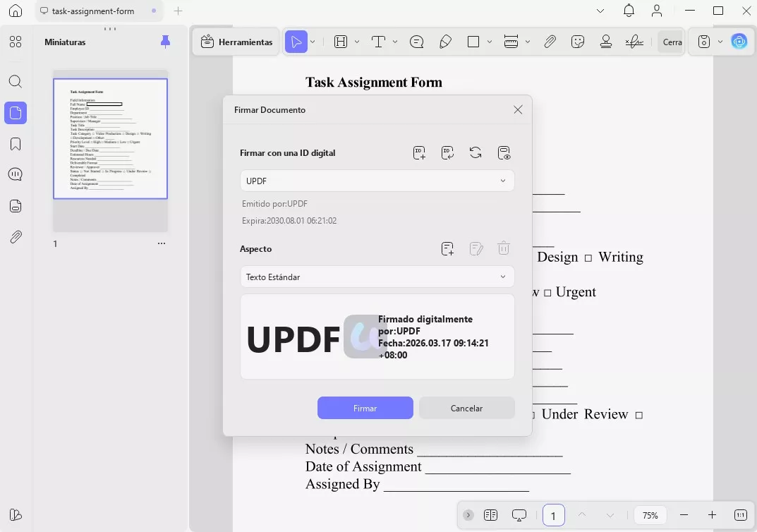
Task: Select the attach file toolbar icon
Action: pos(550,42)
